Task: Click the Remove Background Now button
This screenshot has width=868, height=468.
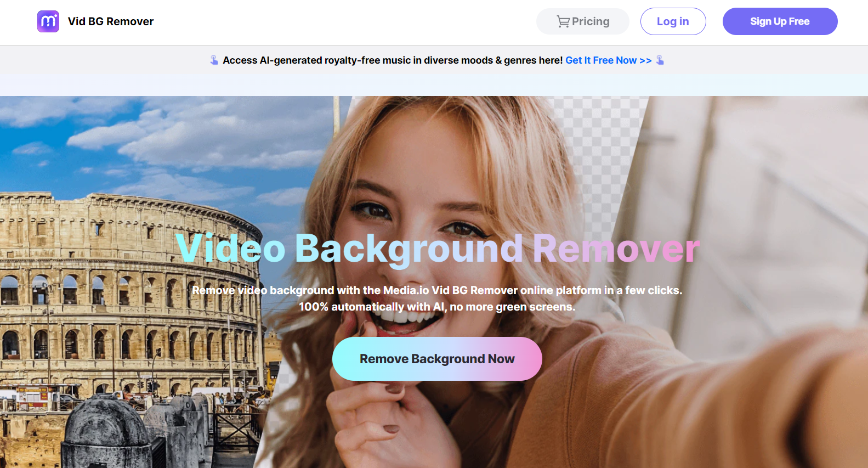Action: click(x=437, y=359)
